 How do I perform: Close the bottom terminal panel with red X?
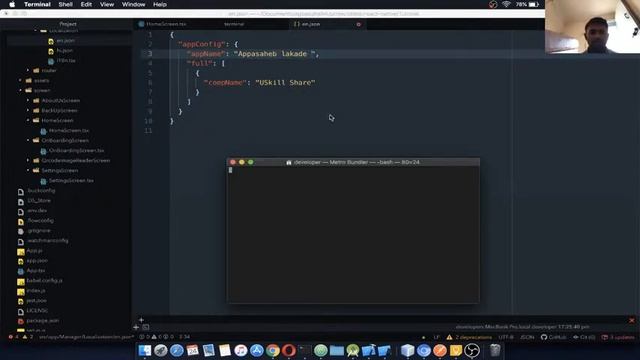(x=632, y=321)
